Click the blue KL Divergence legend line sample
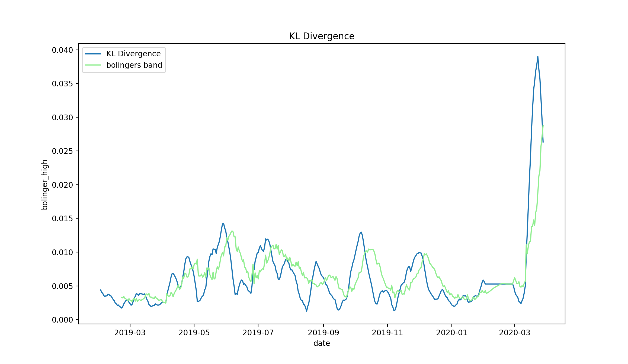Viewport: 628px width, 364px height. pyautogui.click(x=93, y=54)
